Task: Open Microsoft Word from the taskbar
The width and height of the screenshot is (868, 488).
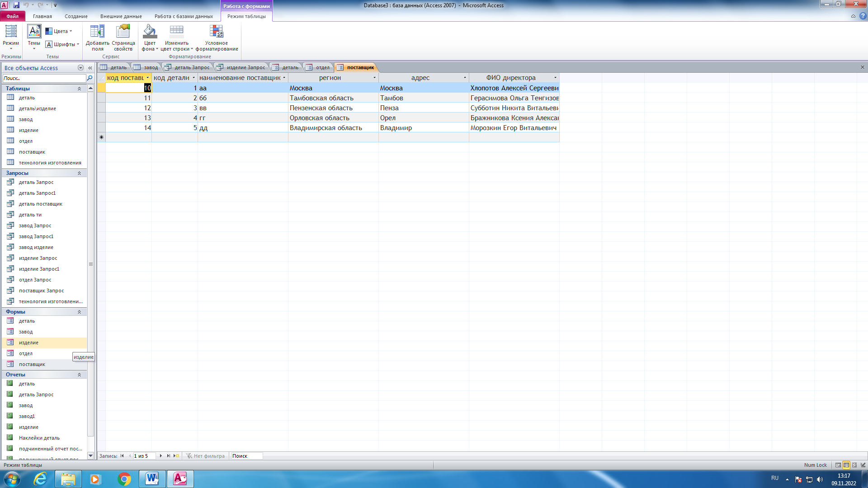Action: [x=152, y=479]
